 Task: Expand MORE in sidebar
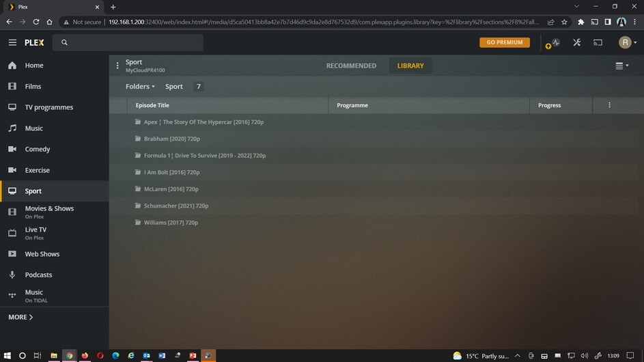tap(20, 317)
